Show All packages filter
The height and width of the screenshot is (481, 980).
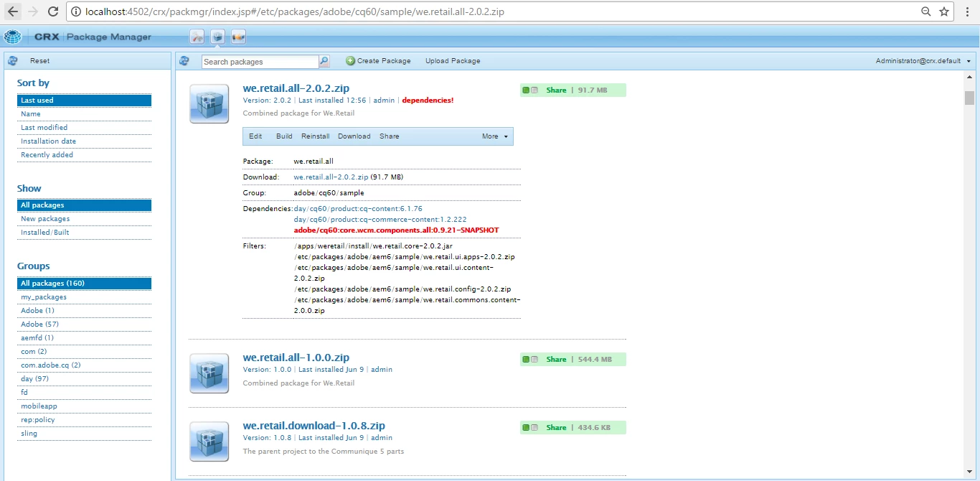coord(84,205)
